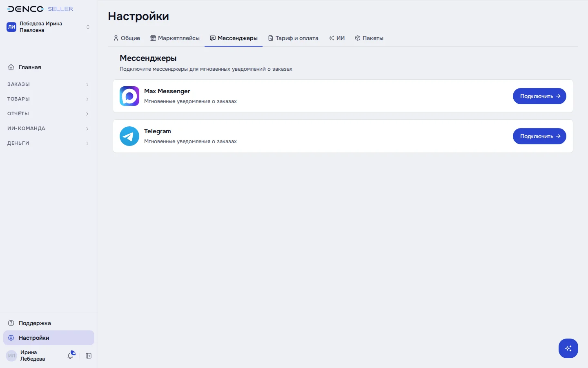This screenshot has width=588, height=368.
Task: Expand the ИИ-КОМАНДА section
Action: pos(49,128)
